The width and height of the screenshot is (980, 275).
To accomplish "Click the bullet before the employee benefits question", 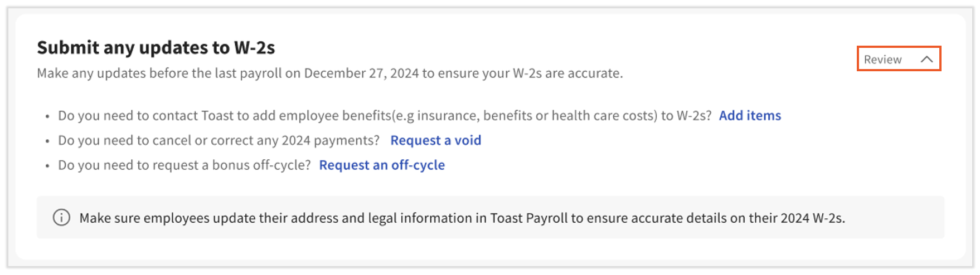I will click(47, 116).
